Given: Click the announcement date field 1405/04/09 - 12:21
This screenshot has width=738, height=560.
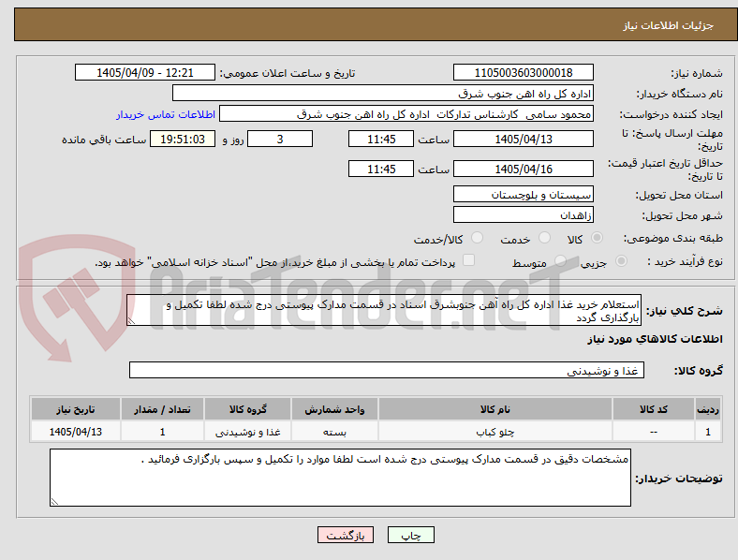Looking at the screenshot, I should point(145,73).
